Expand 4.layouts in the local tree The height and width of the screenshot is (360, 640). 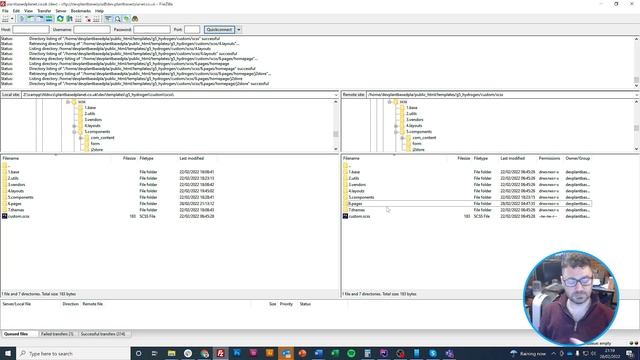click(x=74, y=126)
